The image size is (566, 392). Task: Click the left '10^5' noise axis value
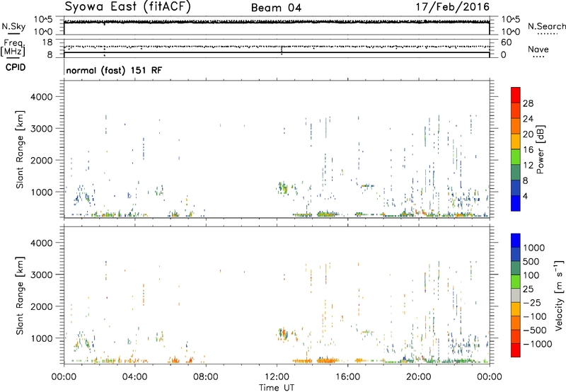tap(42, 19)
